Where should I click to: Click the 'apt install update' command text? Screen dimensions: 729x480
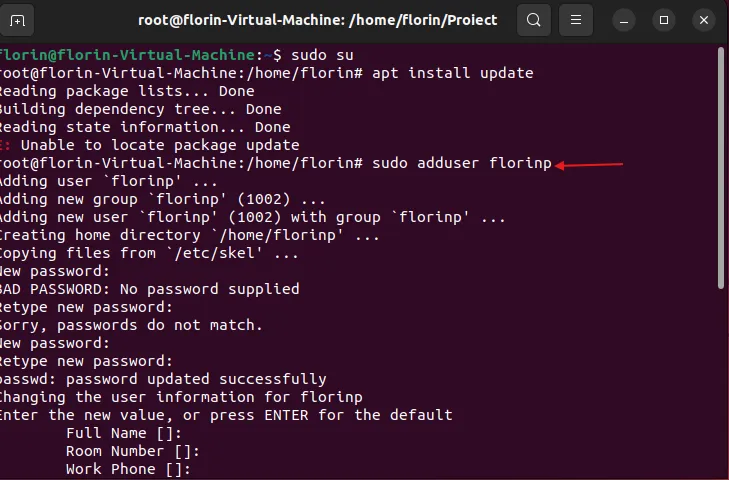pos(453,73)
